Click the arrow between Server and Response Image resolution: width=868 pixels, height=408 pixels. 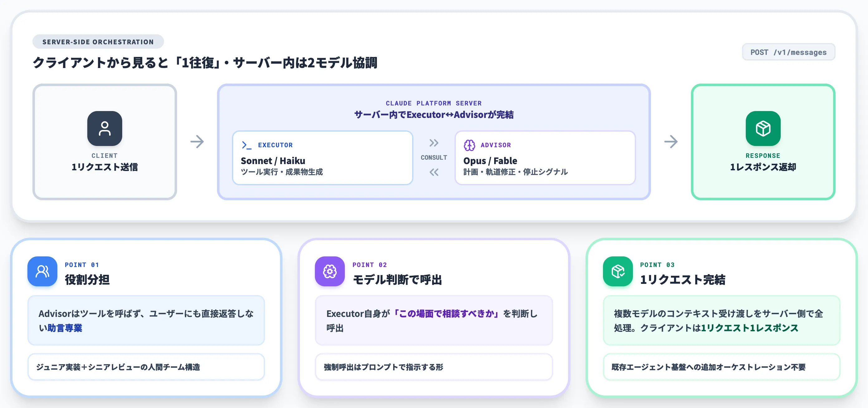pyautogui.click(x=671, y=142)
